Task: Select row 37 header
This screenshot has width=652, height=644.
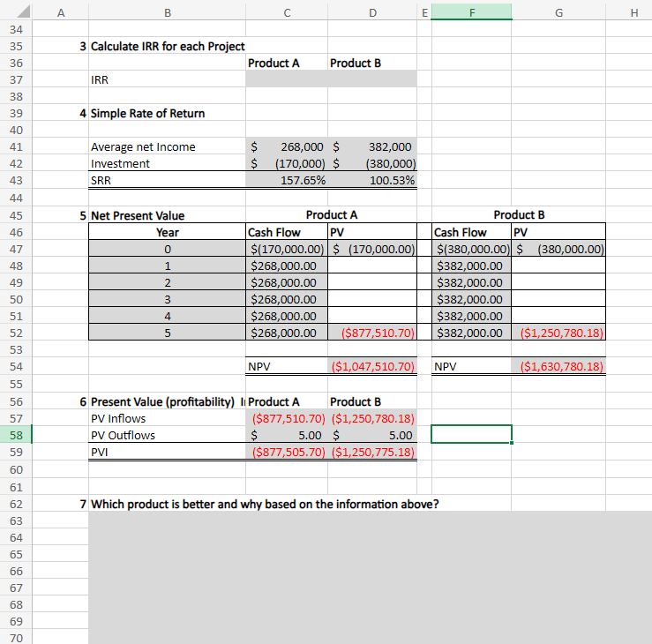Action: (16, 79)
